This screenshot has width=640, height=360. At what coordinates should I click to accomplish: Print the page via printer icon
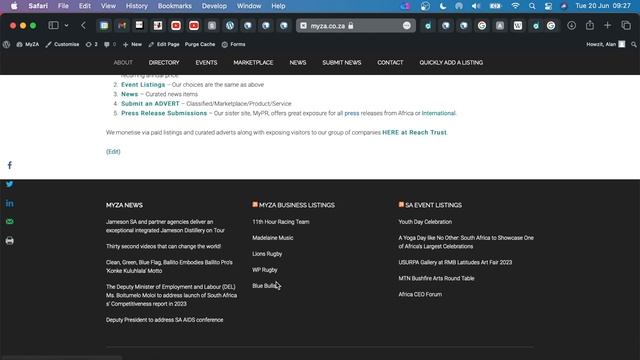coord(10,240)
